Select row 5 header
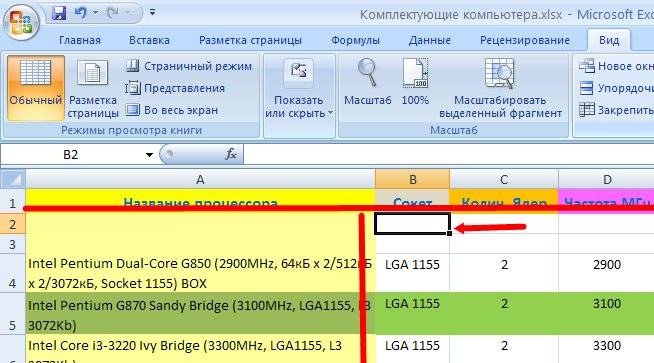Viewport: 654px width, 363px height. [x=13, y=314]
